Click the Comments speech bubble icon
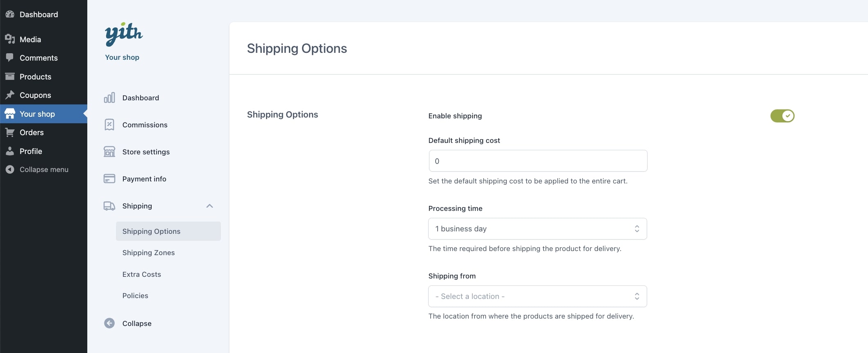868x353 pixels. tap(10, 58)
